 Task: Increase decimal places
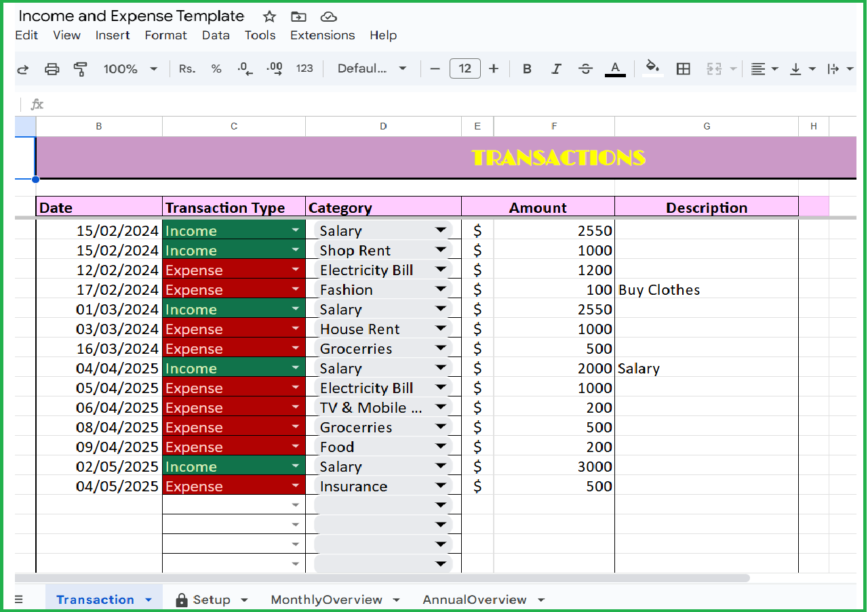pos(275,68)
